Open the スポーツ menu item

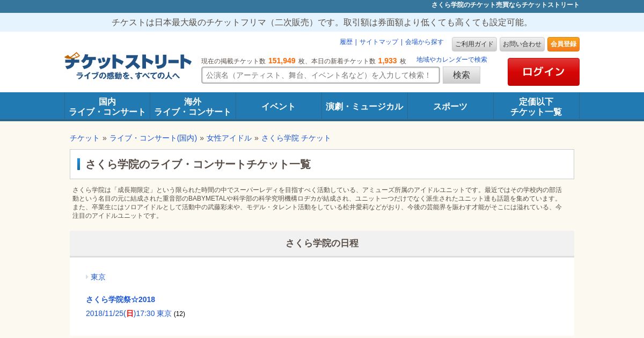(450, 106)
